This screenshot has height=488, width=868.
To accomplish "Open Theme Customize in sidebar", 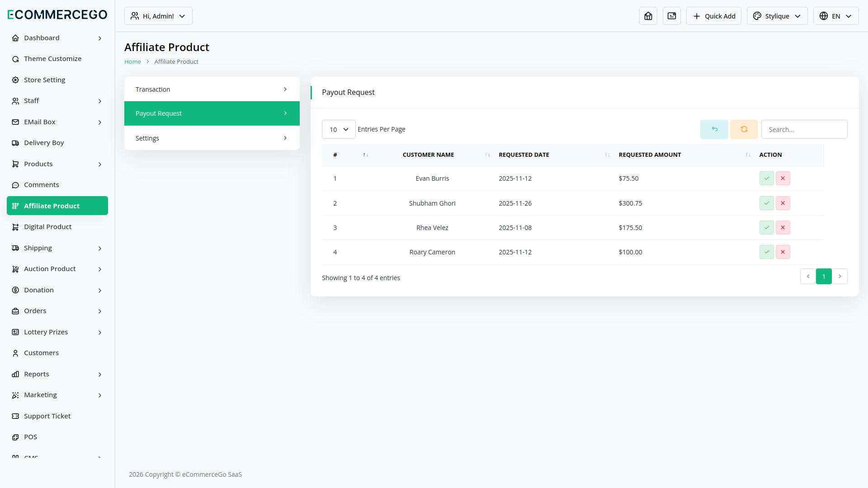I will click(57, 59).
